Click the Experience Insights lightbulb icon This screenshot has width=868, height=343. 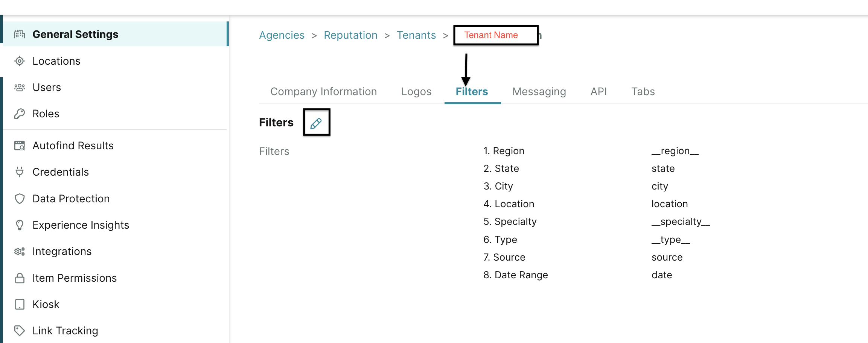point(19,225)
